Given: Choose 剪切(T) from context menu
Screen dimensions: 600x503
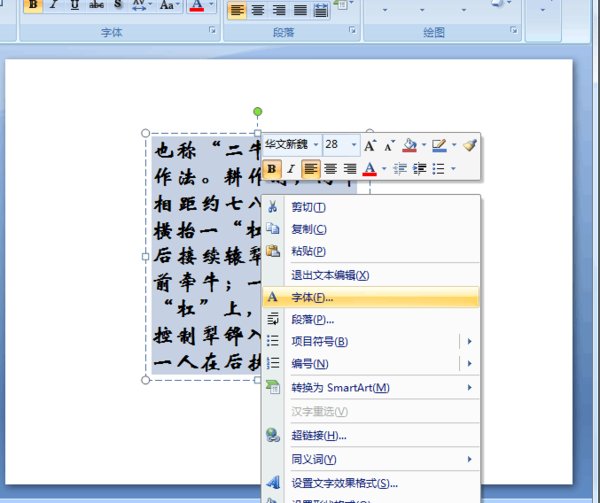Looking at the screenshot, I should (371, 207).
